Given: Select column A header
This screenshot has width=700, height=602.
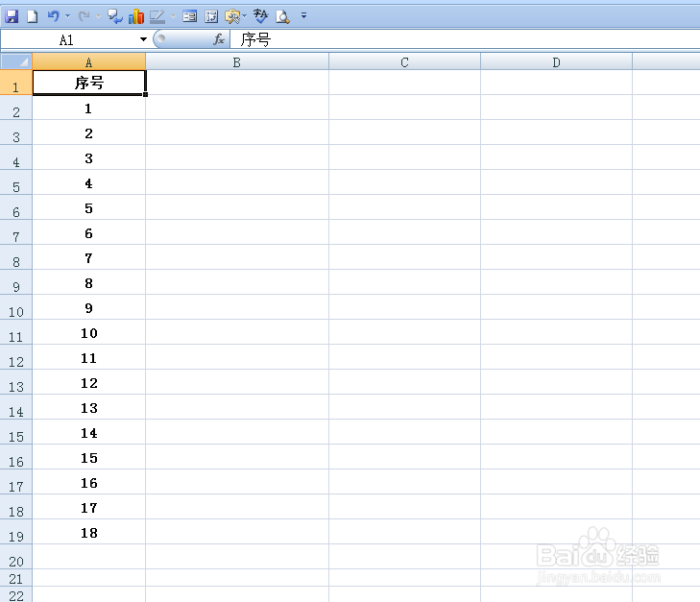Looking at the screenshot, I should [89, 61].
